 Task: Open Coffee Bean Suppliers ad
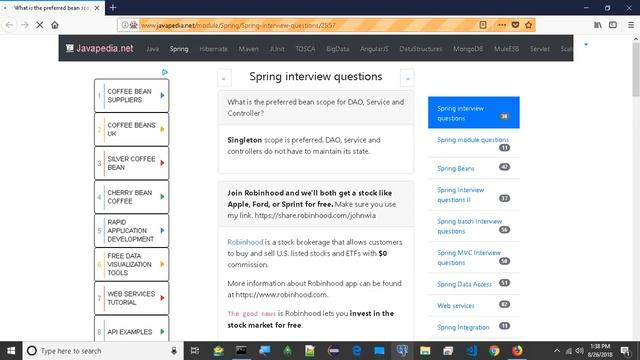click(x=131, y=96)
